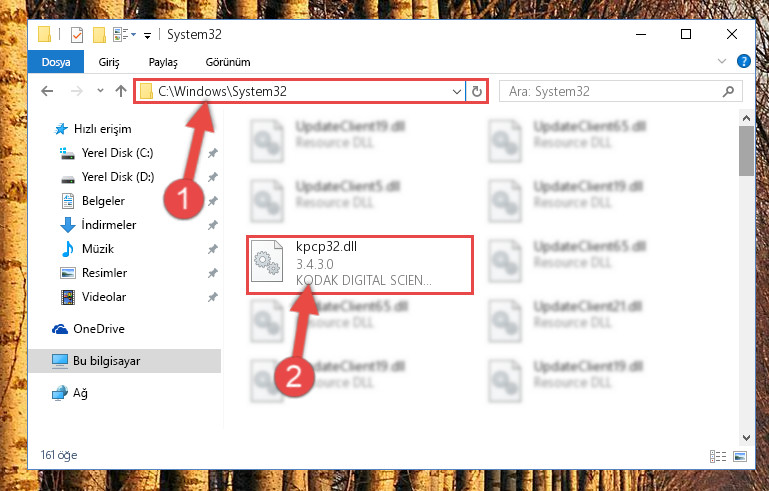Expand the ribbon with chevron

(721, 61)
